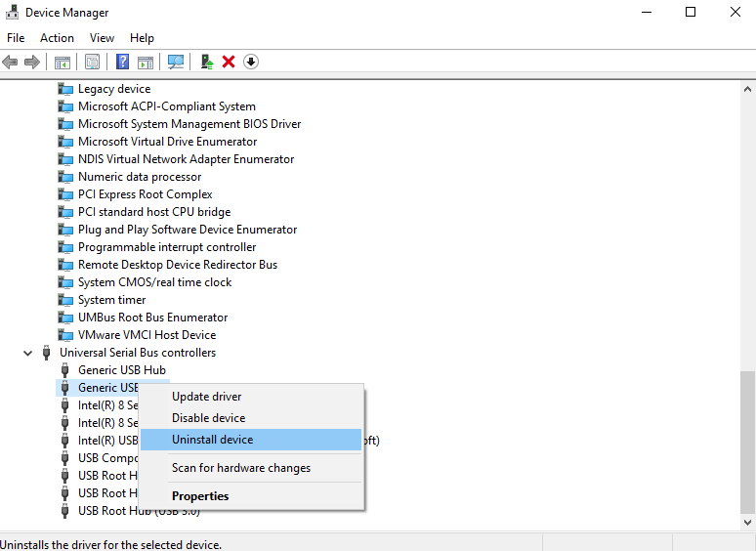Click icon beside Remote Desktop Device Redirector Bus
Image resolution: width=756 pixels, height=551 pixels.
[65, 265]
